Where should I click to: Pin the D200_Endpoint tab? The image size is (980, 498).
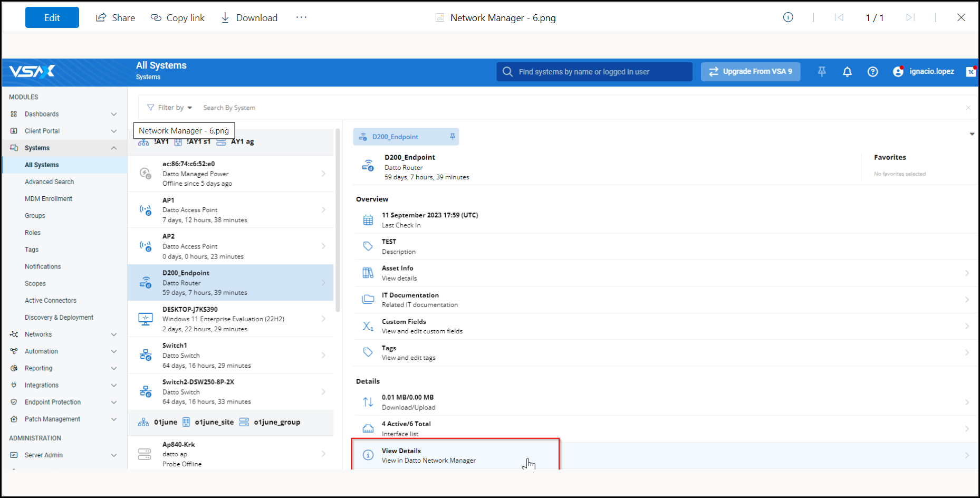pos(452,137)
